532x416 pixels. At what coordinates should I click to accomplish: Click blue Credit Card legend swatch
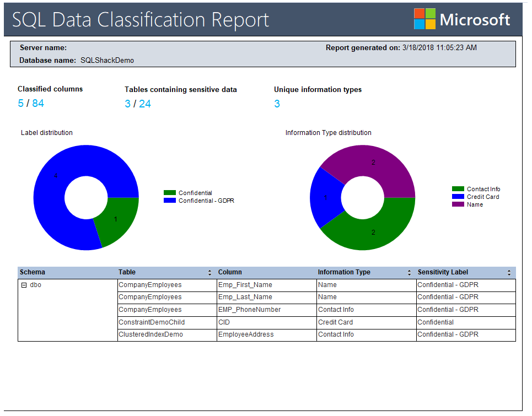click(x=458, y=197)
